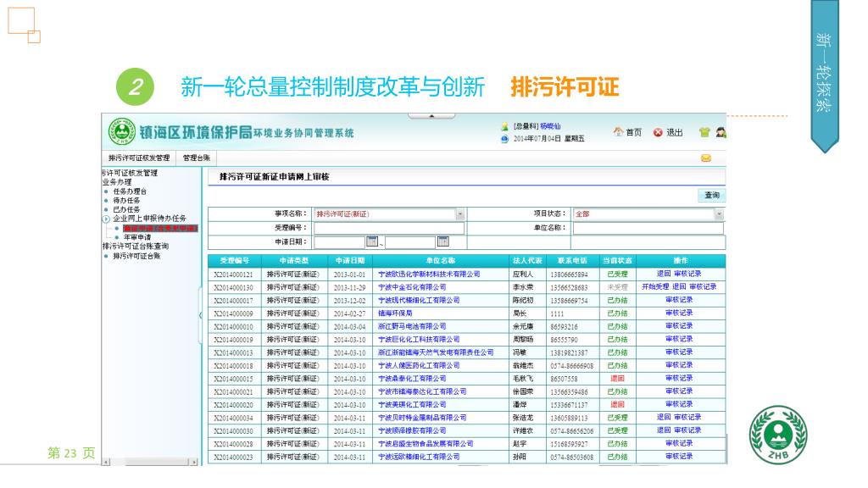Click the globe icon next to the date
The height and width of the screenshot is (488, 868).
(x=504, y=139)
